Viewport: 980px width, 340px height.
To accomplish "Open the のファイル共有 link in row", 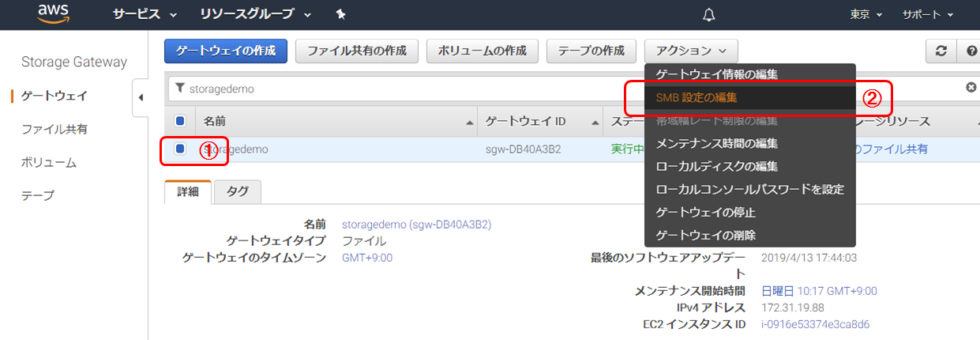I will 892,149.
